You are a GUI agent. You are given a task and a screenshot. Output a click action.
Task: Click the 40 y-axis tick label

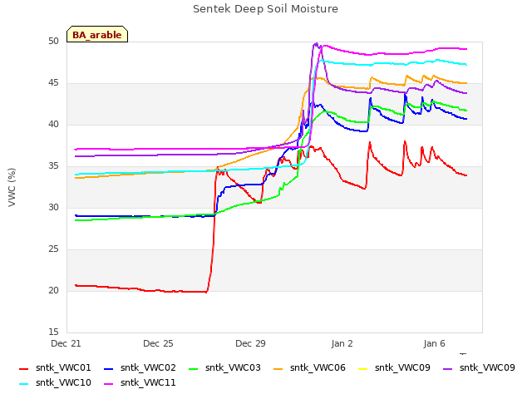point(53,125)
